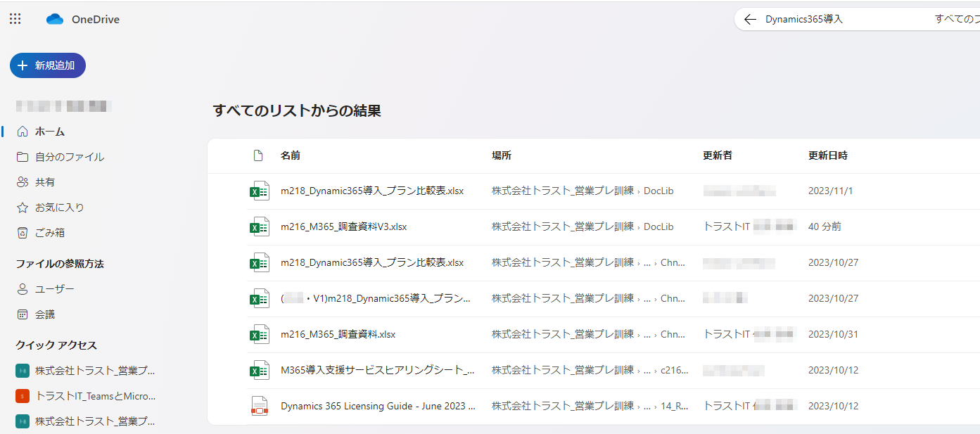
Task: Click the file type column header icon
Action: [258, 155]
